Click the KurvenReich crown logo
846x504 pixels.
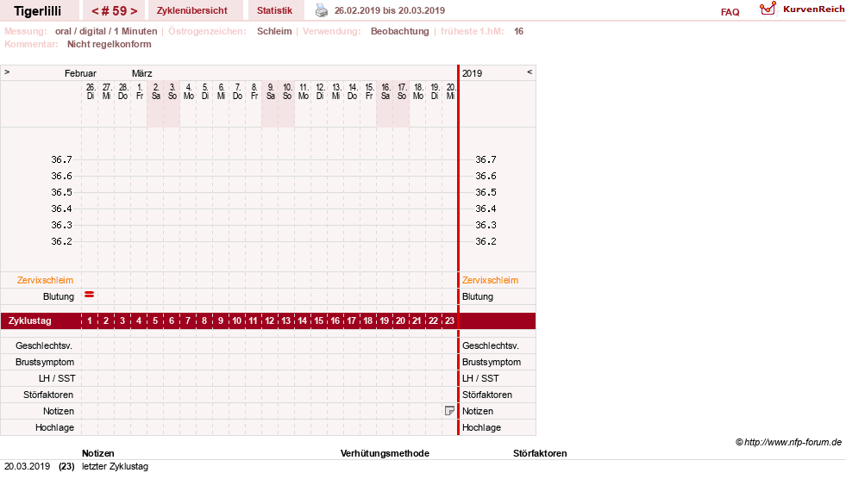coord(768,9)
